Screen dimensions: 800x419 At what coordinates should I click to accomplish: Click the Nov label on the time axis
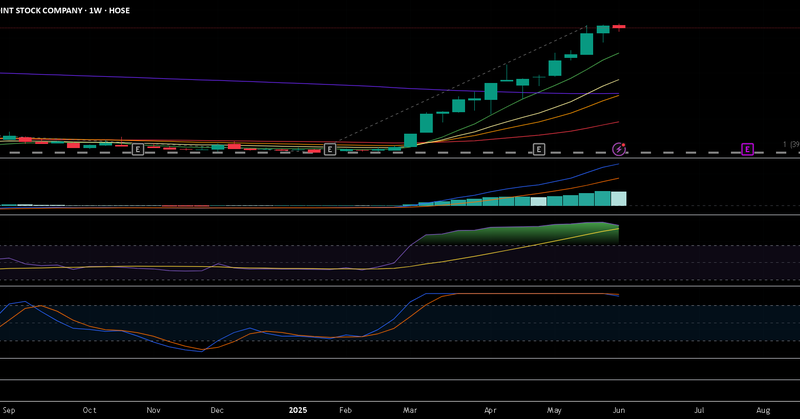pos(154,410)
